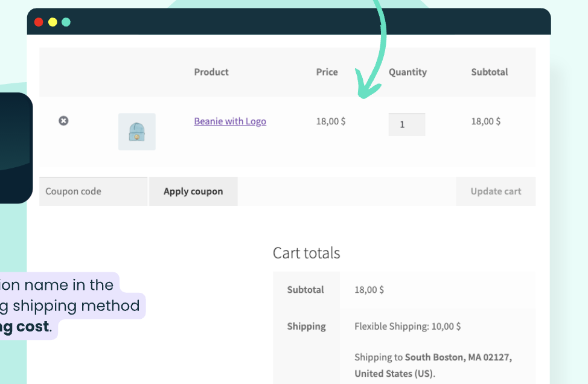This screenshot has height=384, width=588.
Task: Apply the coupon code
Action: [x=193, y=191]
